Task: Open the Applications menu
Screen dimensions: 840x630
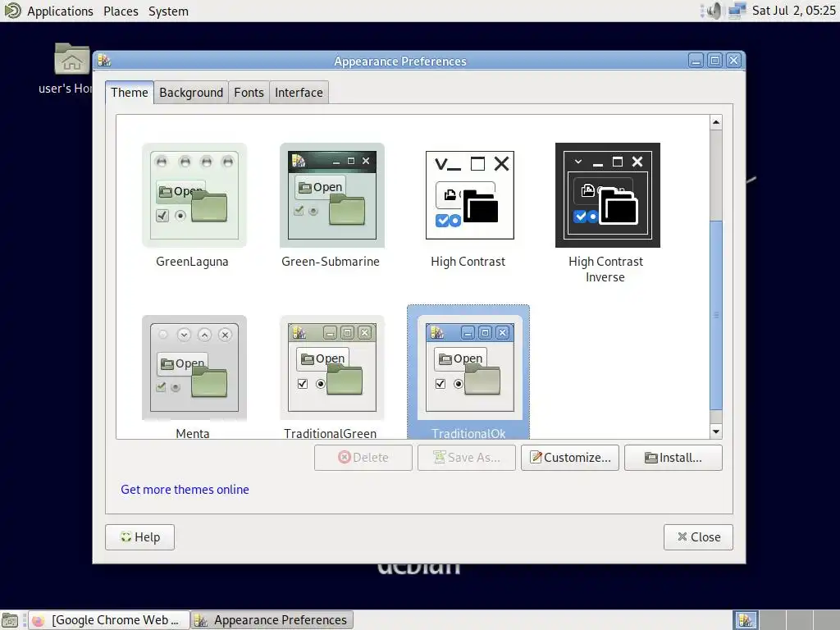Action: 60,11
